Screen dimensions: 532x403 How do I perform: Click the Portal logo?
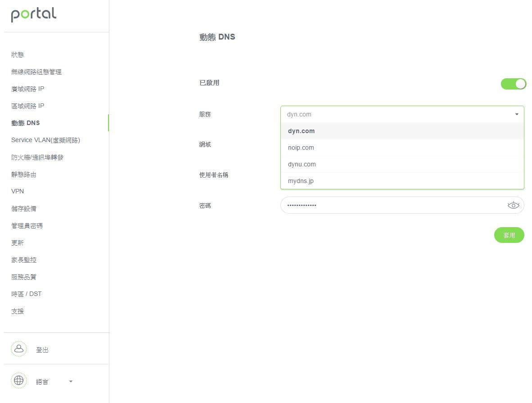(34, 14)
